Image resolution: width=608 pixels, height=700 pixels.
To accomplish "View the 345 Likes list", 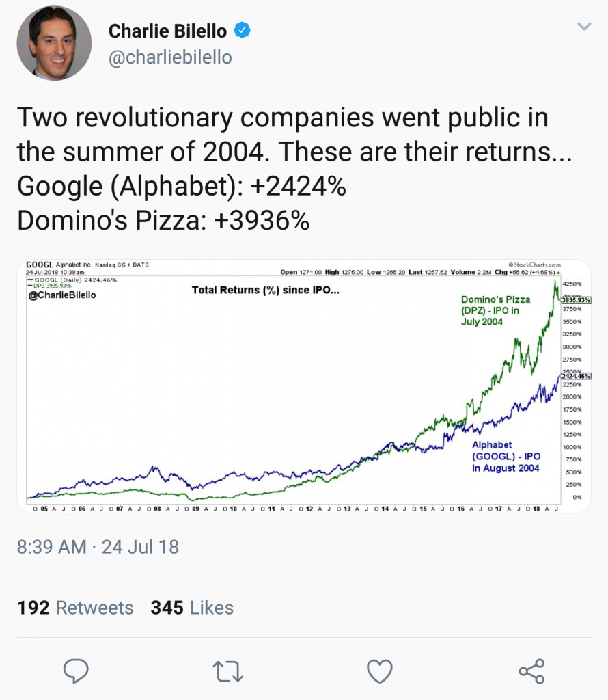I will click(192, 608).
